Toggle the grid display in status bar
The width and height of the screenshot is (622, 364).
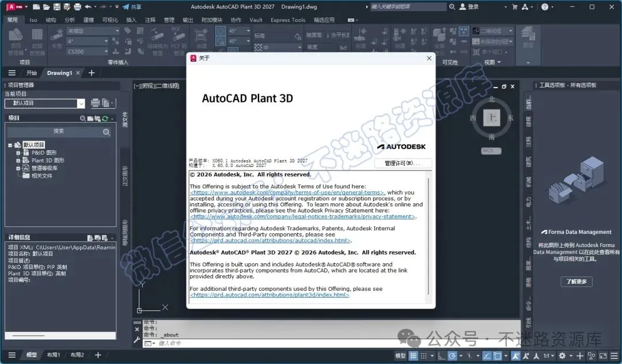tap(414, 356)
